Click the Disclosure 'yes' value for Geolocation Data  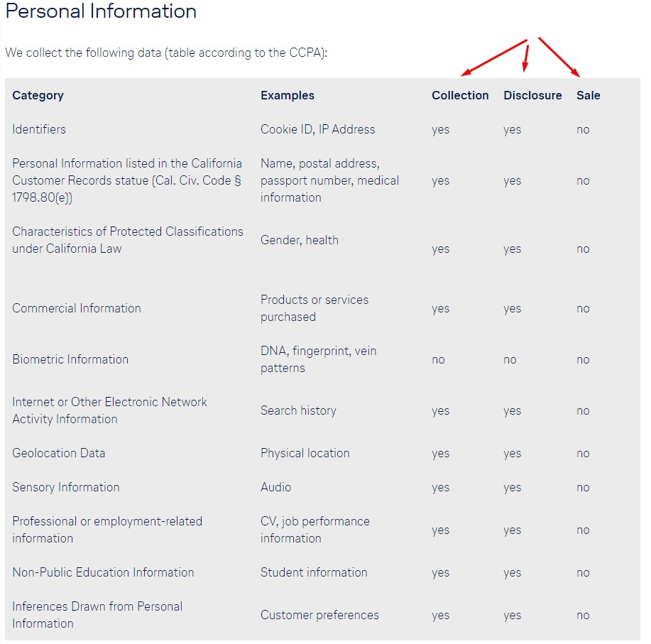[513, 454]
